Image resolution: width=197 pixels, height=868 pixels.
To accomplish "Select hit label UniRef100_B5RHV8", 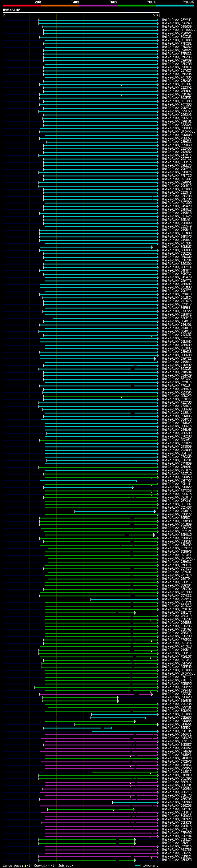I will [x=177, y=551].
